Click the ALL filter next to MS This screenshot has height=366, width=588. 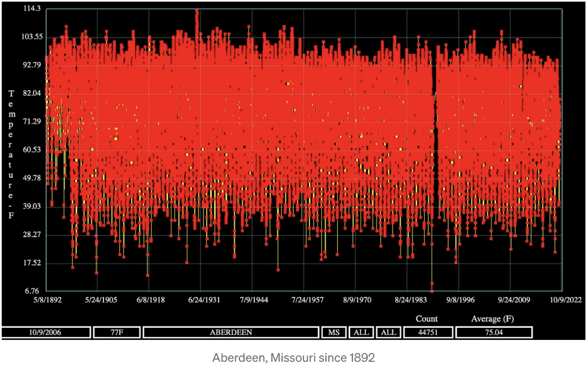[361, 332]
